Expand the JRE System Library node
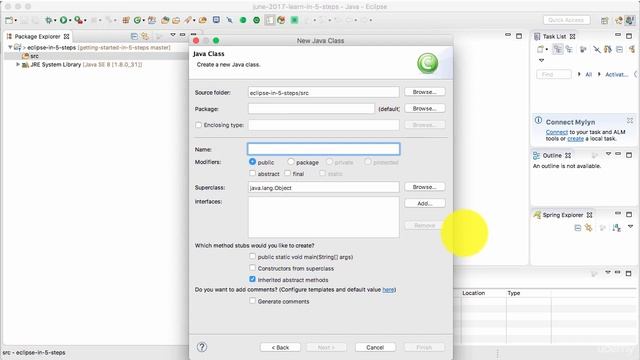The height and width of the screenshot is (360, 640). coord(18,64)
